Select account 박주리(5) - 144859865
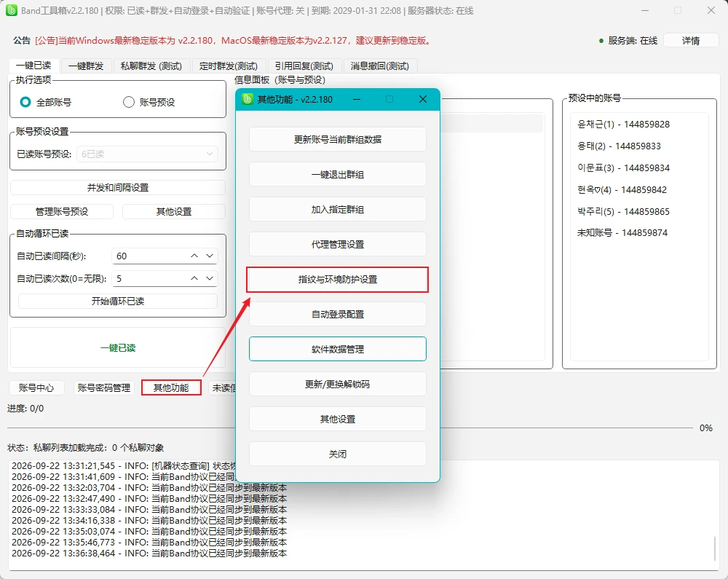Screen dimensions: 728x579 point(624,212)
